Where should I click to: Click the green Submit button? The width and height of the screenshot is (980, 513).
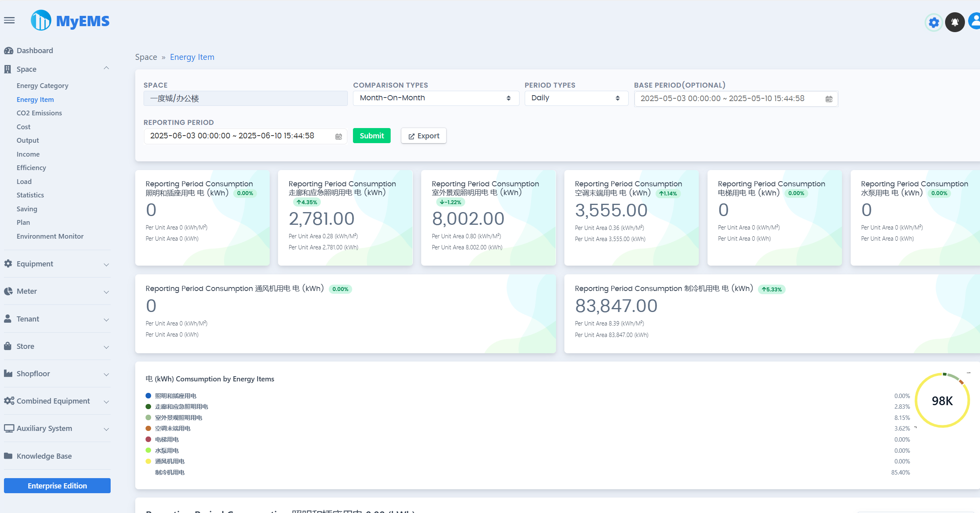coord(371,136)
